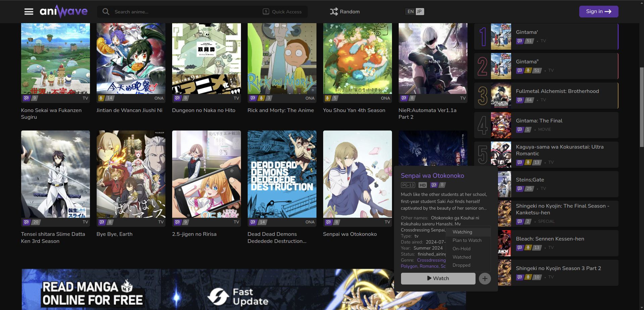Click the Sign in button

[599, 11]
